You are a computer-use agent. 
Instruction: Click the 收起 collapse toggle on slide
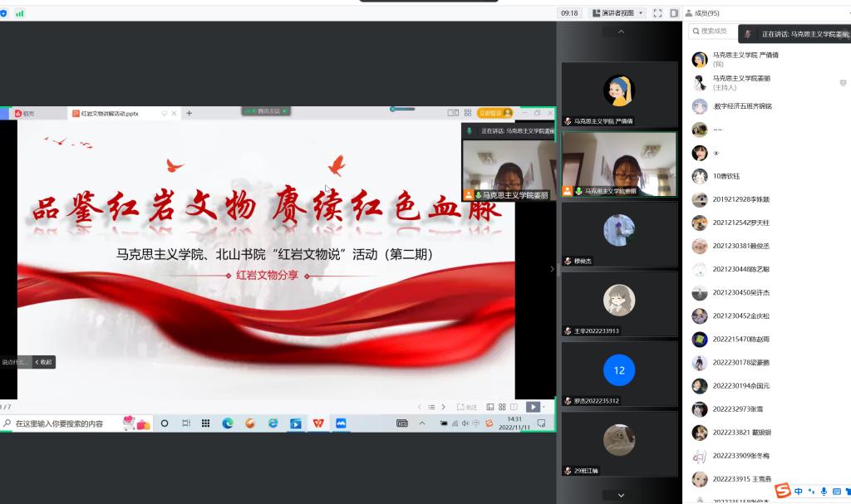click(x=44, y=362)
